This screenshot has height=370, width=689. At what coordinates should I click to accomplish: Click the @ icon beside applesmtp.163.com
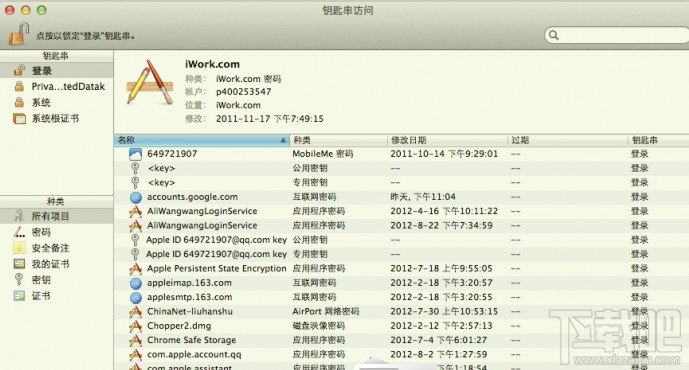[x=136, y=297]
